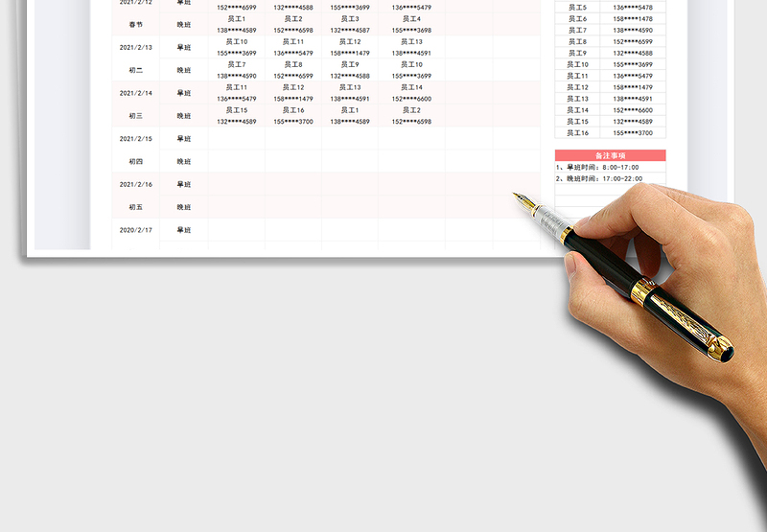Click the 2021/2/16 date cell
The width and height of the screenshot is (767, 532).
(135, 184)
